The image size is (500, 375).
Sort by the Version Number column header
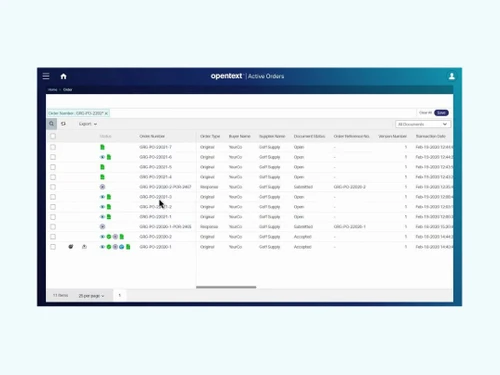coord(392,136)
